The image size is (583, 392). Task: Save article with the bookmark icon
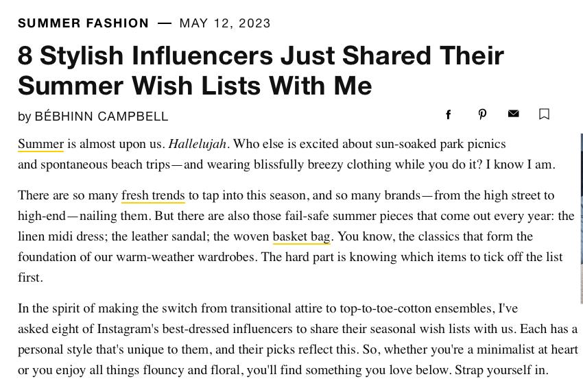pos(544,114)
